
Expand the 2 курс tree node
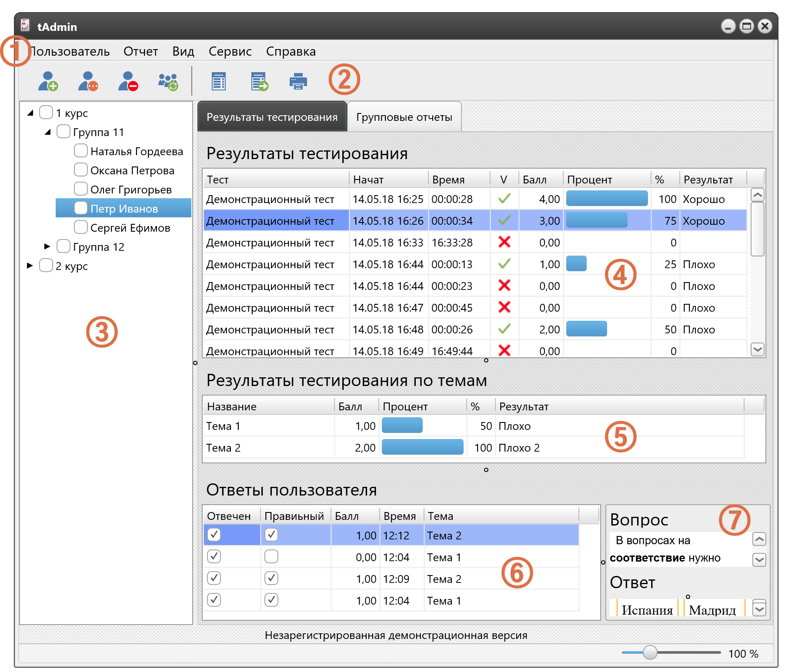click(x=30, y=266)
